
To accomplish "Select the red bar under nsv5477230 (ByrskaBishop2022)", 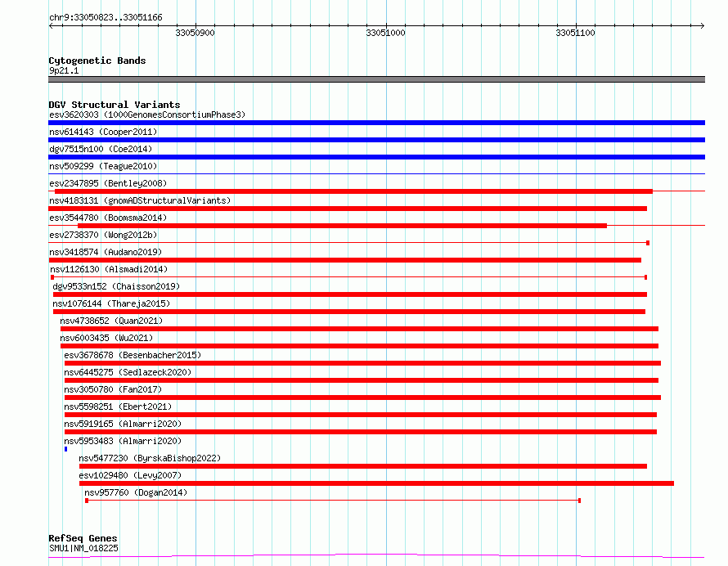I will click(363, 466).
